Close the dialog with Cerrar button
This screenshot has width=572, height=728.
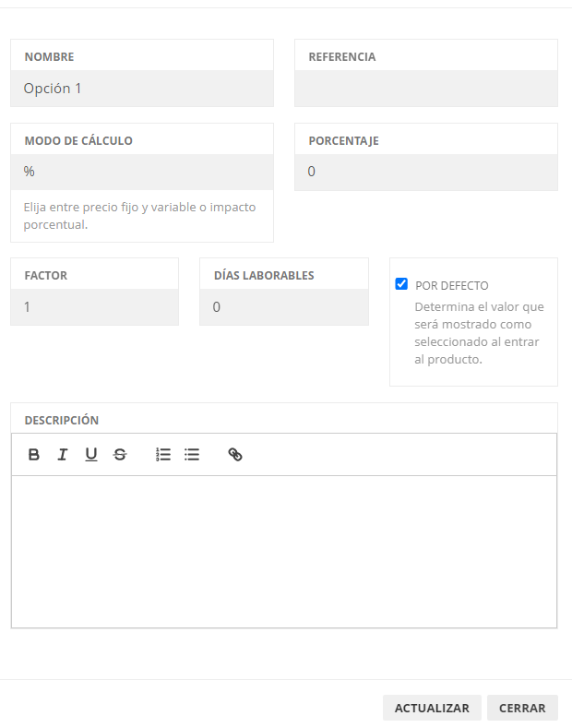522,708
